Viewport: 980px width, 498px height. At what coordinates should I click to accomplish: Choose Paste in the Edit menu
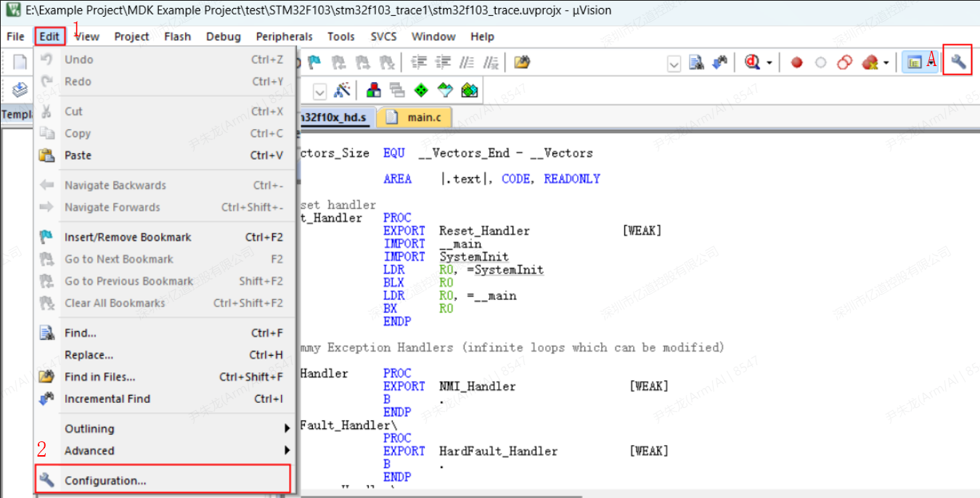78,155
